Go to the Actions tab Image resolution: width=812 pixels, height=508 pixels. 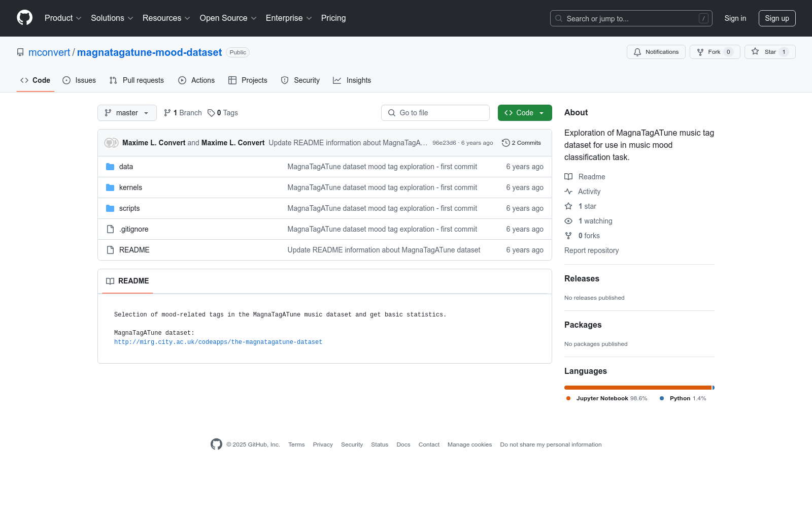click(196, 80)
